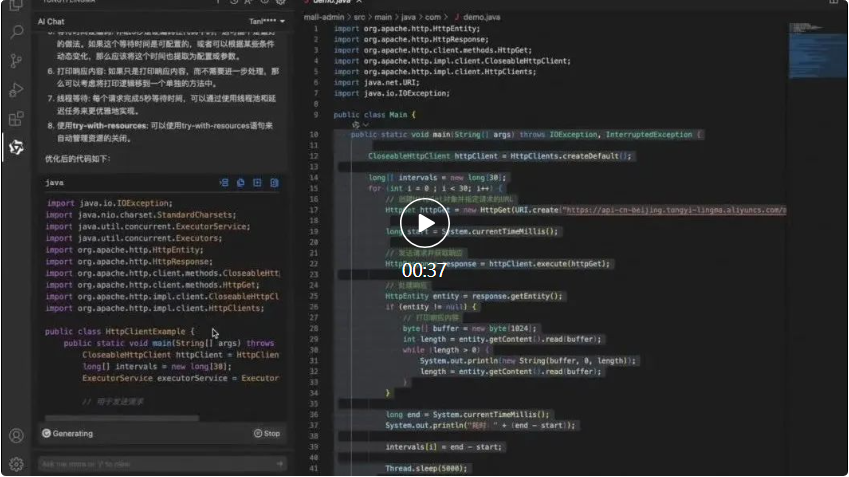Click the text '优化后的代码如下:'
Image resolution: width=849 pixels, height=477 pixels.
tap(78, 159)
